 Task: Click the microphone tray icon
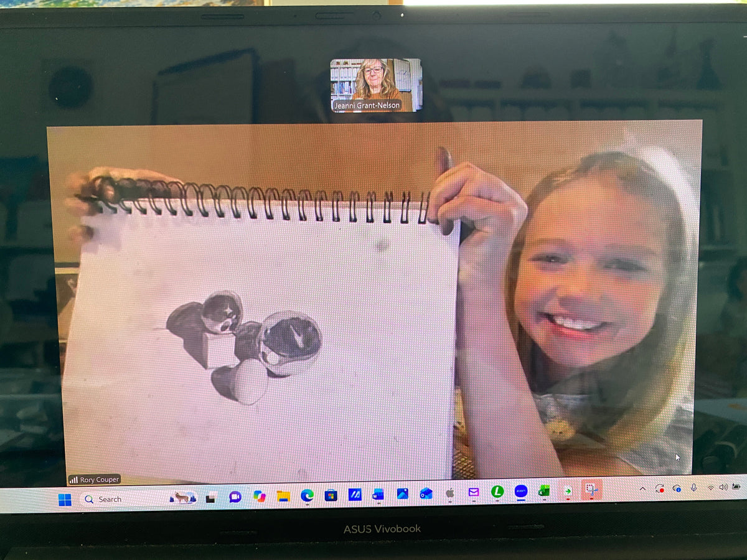[693, 488]
